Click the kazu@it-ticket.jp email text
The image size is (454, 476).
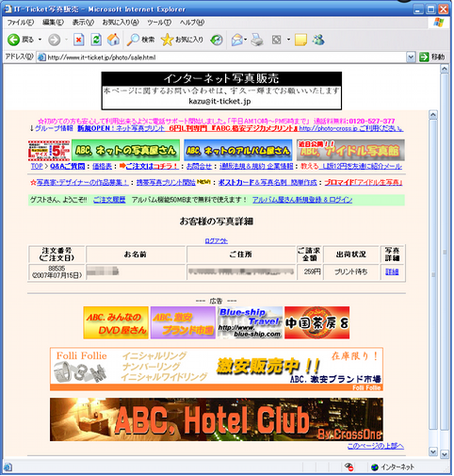pyautogui.click(x=219, y=101)
